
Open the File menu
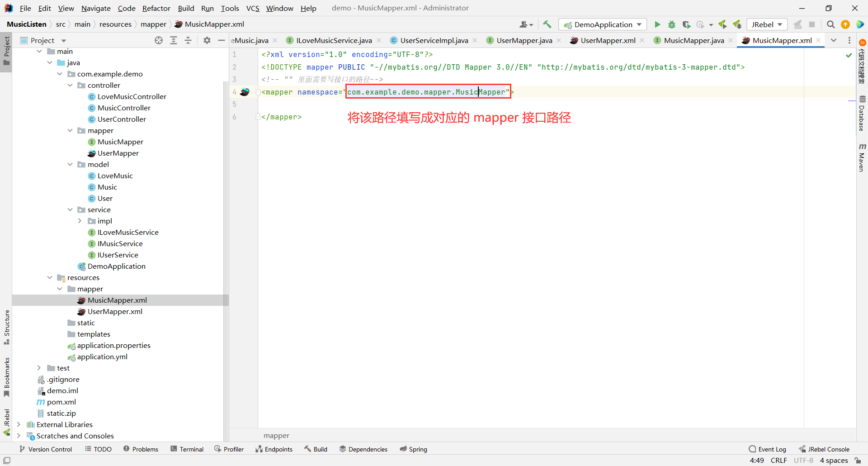click(x=25, y=8)
